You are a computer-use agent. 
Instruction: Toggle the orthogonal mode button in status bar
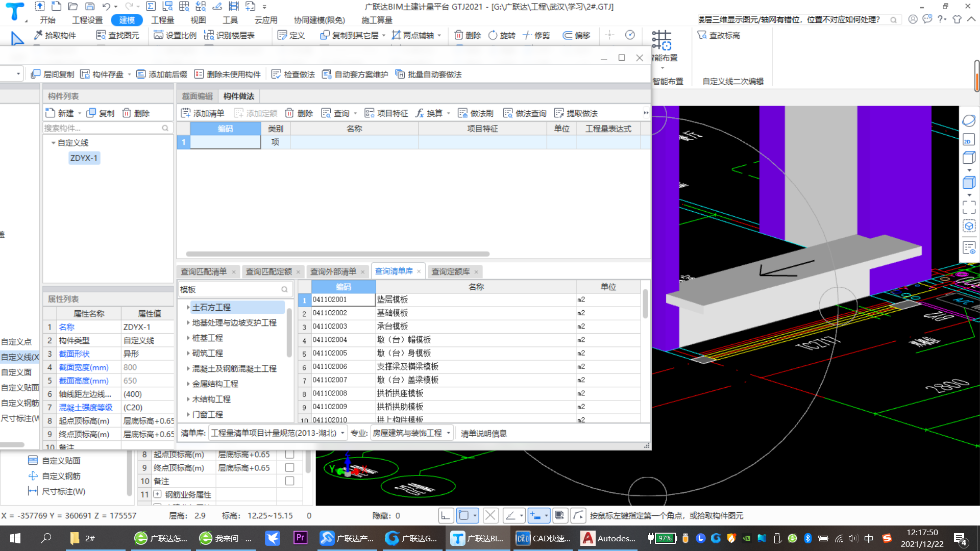pos(446,516)
